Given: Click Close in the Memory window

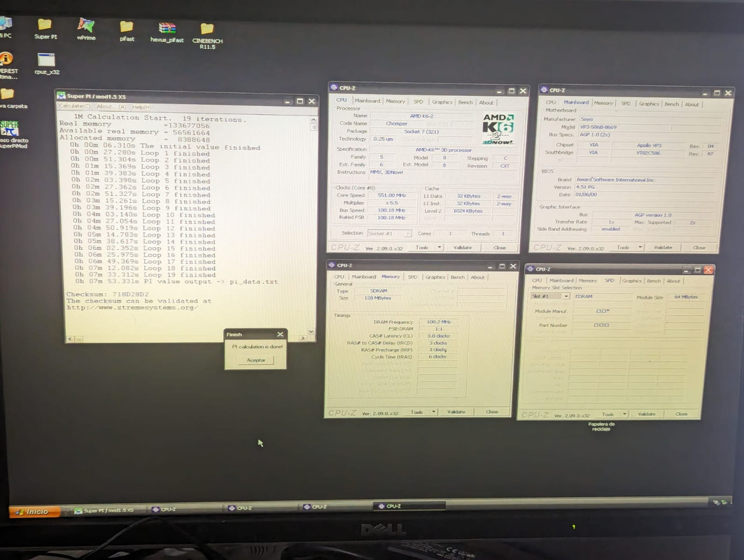Looking at the screenshot, I should (x=492, y=412).
